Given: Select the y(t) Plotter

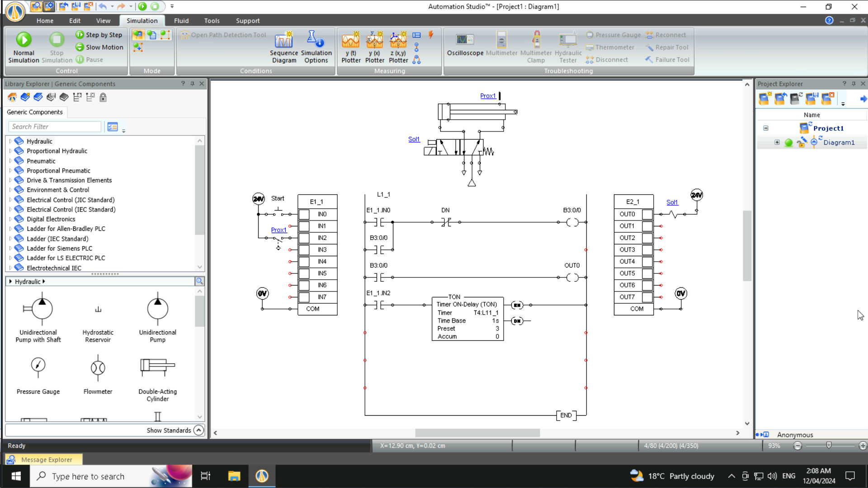Looking at the screenshot, I should pyautogui.click(x=351, y=47).
